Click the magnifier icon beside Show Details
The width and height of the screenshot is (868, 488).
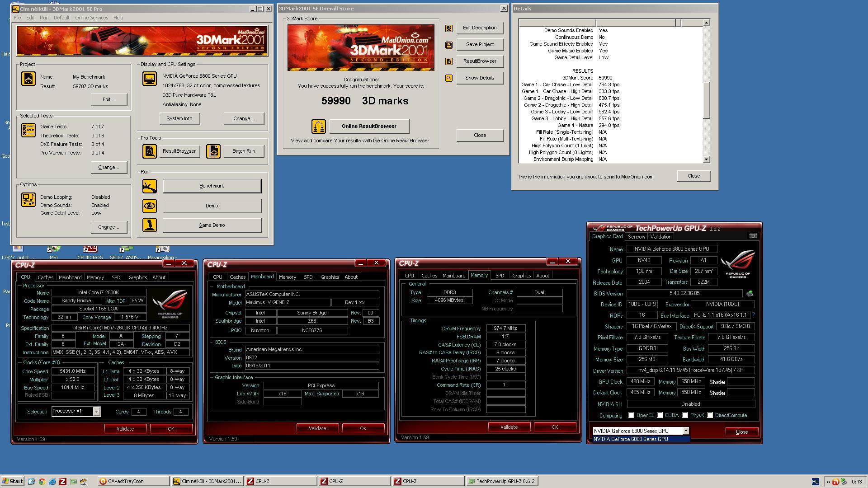(449, 78)
